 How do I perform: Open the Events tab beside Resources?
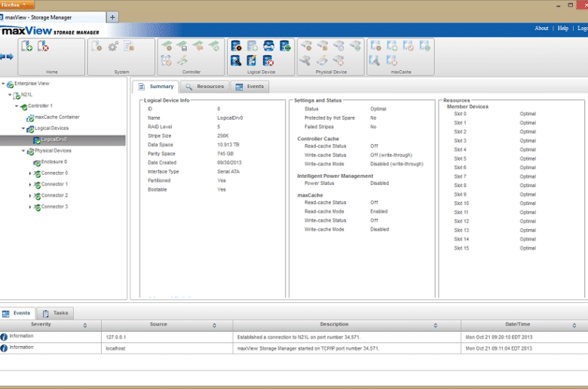pyautogui.click(x=250, y=87)
